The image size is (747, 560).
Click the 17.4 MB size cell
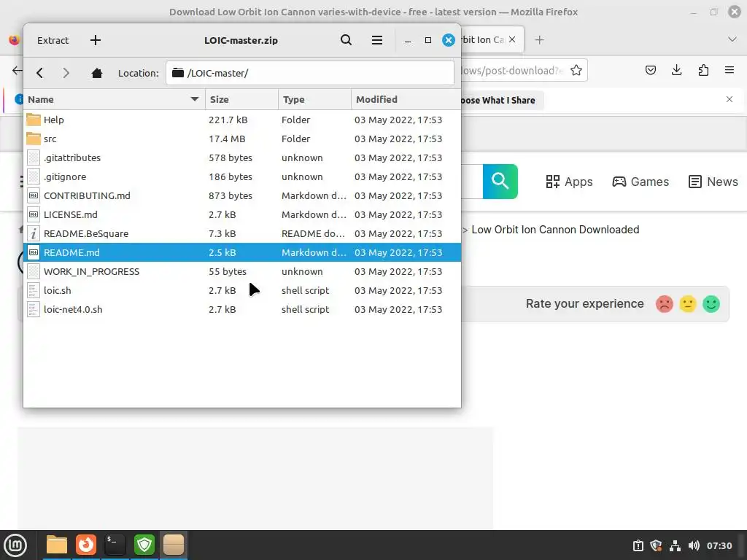tap(227, 139)
